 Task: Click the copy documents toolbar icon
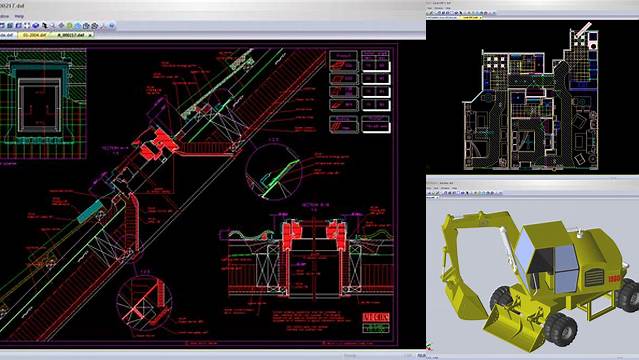[86, 25]
